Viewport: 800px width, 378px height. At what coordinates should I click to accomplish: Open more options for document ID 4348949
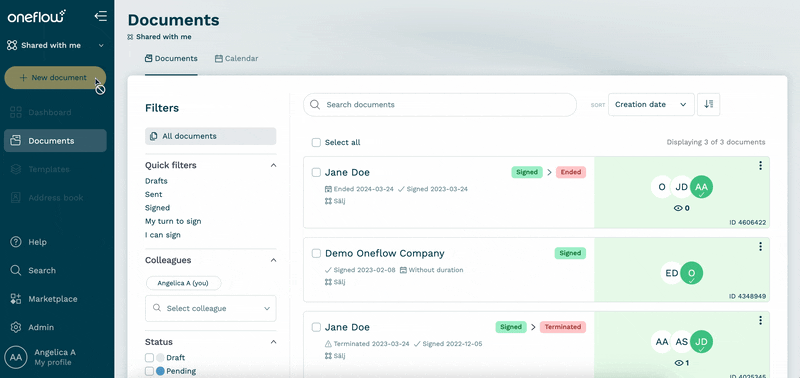pyautogui.click(x=760, y=247)
